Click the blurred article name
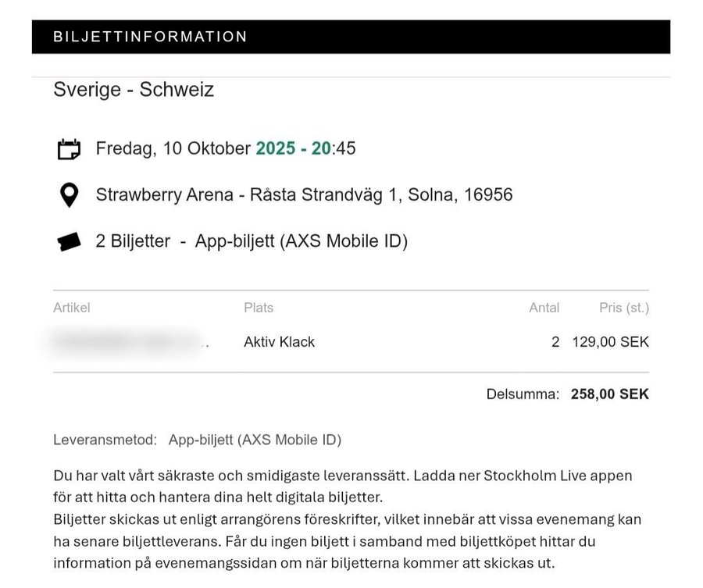This screenshot has height=588, width=703. click(x=129, y=342)
